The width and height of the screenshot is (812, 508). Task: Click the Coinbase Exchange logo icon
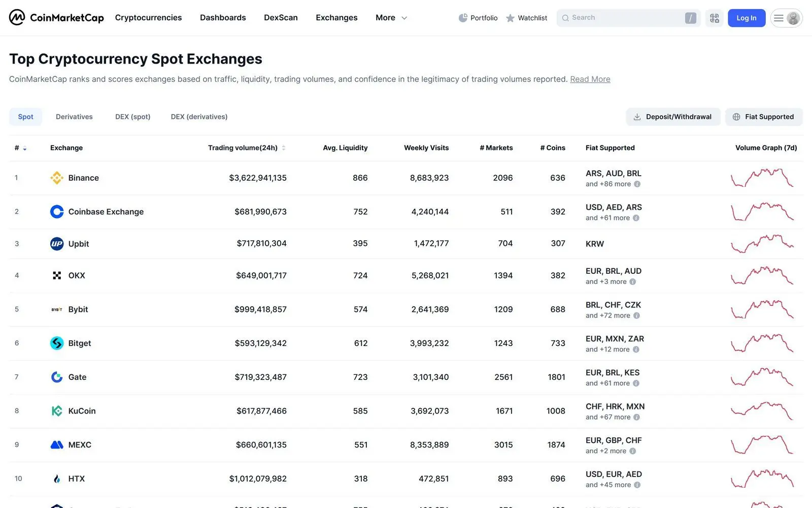click(57, 211)
